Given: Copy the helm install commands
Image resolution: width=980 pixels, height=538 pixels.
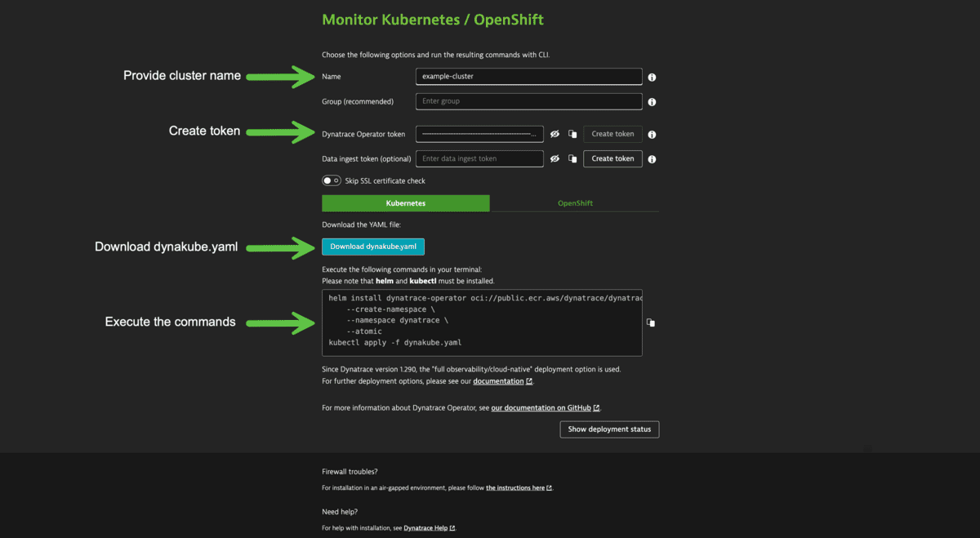Looking at the screenshot, I should [x=651, y=322].
